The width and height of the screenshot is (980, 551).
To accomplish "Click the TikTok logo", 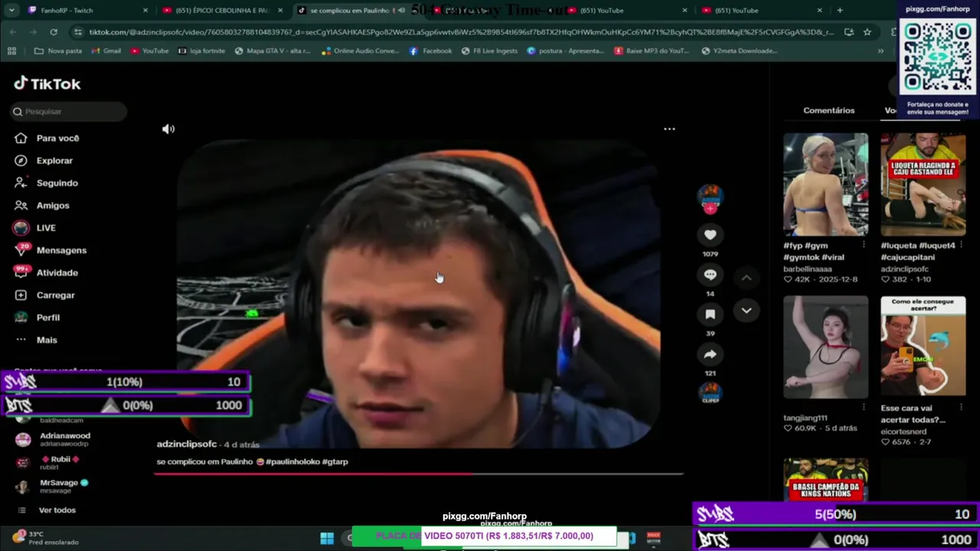I will click(x=47, y=84).
